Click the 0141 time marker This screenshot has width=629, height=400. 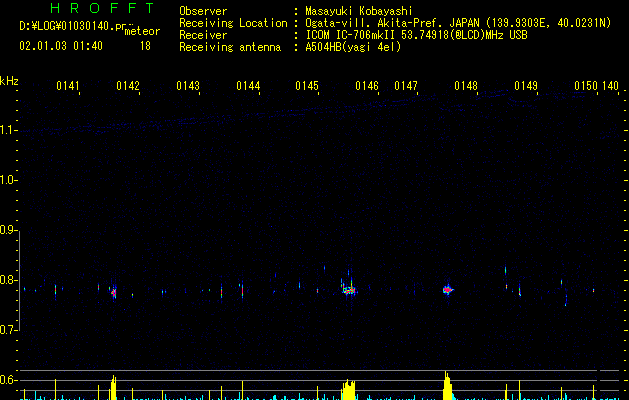68,86
